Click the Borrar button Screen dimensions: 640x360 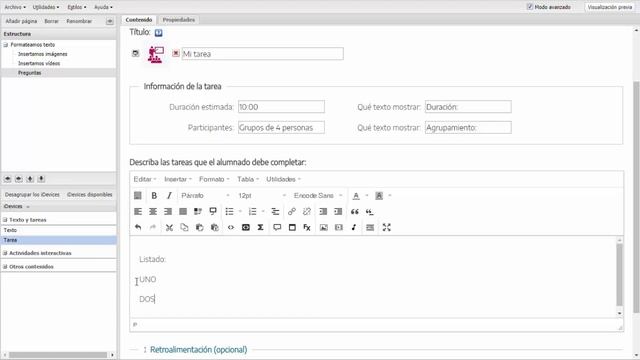51,21
